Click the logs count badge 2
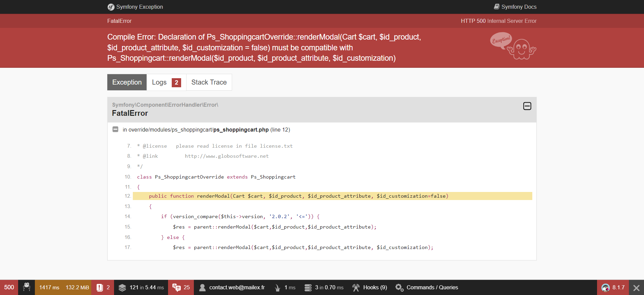This screenshot has height=295, width=644. pyautogui.click(x=176, y=83)
